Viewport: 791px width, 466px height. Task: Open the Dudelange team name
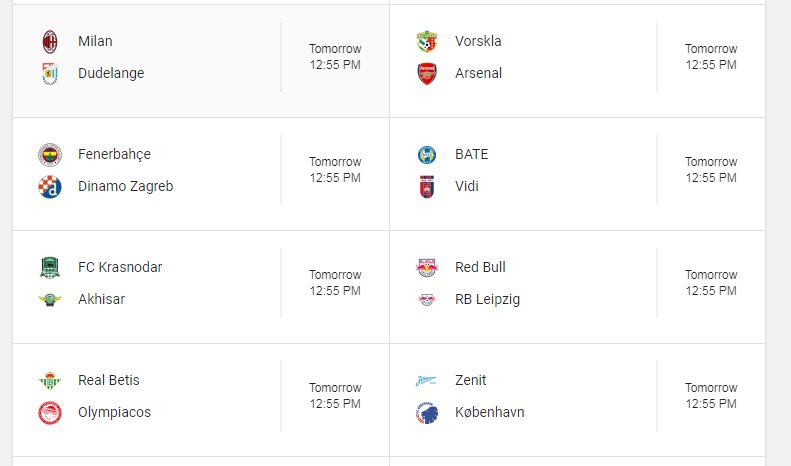(111, 73)
